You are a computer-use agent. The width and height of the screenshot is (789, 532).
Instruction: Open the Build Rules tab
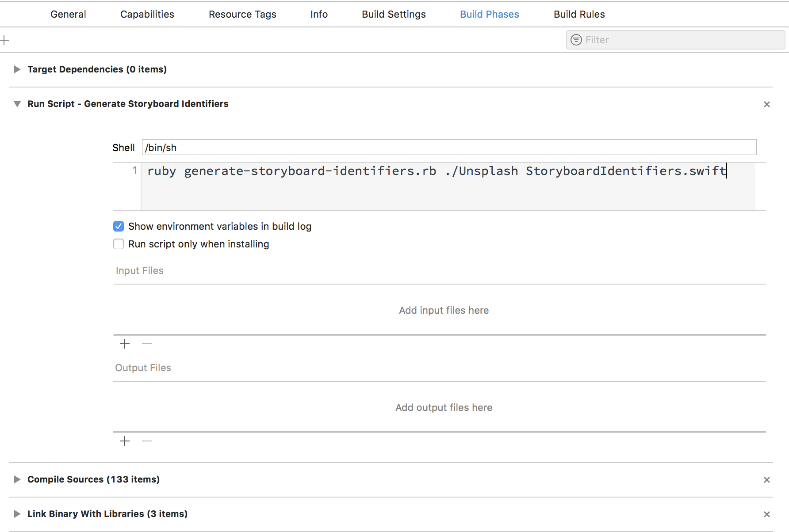tap(579, 14)
